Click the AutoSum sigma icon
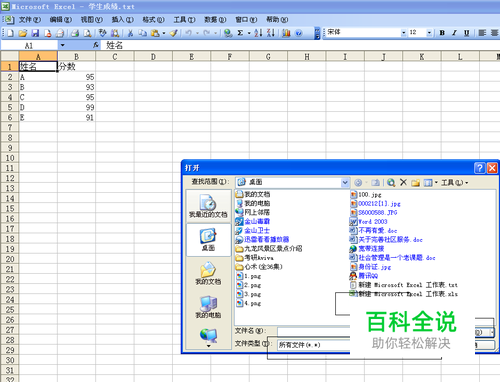The image size is (500, 382). tap(240, 33)
